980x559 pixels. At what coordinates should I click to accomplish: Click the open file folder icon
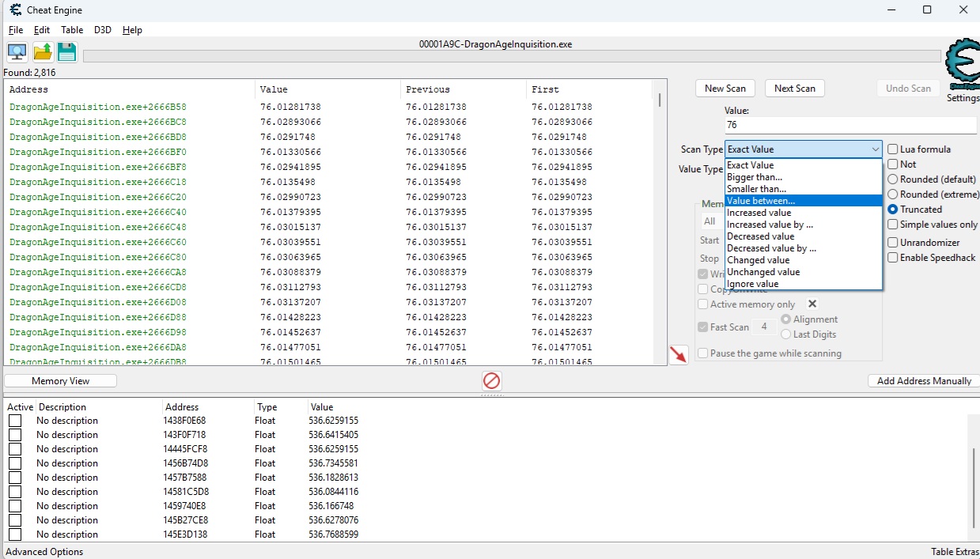tap(43, 52)
